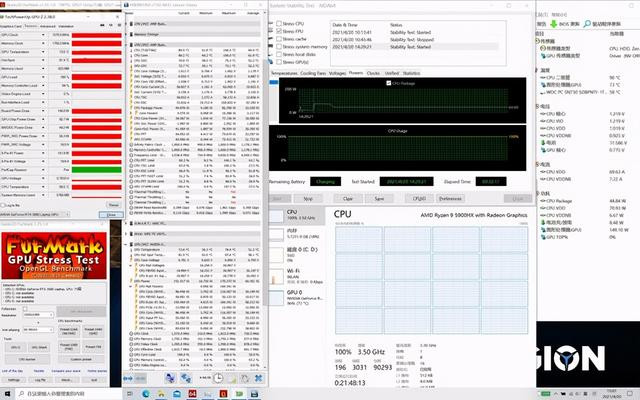Open FurMark Anti-aliasing dropdown
Image resolution: width=640 pixels, height=400 pixels.
coord(38,329)
